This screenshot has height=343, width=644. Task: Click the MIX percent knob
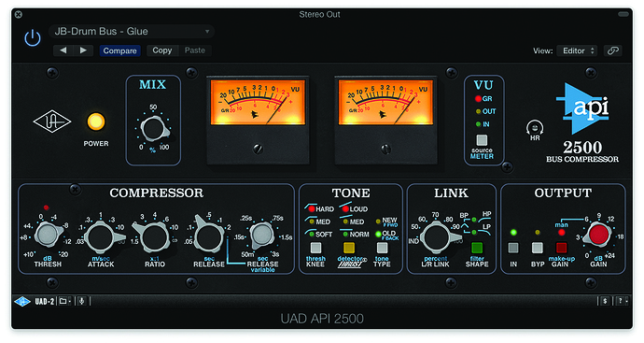tap(154, 129)
